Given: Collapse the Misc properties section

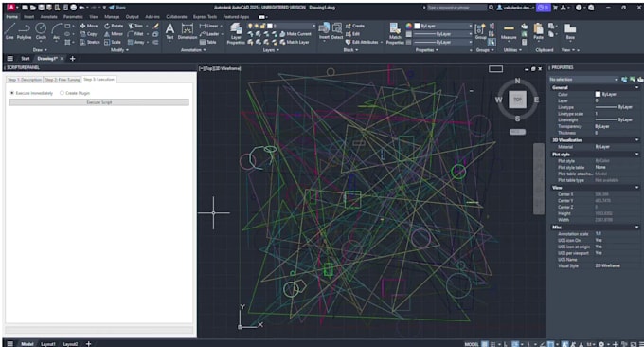Looking at the screenshot, I should coord(636,227).
